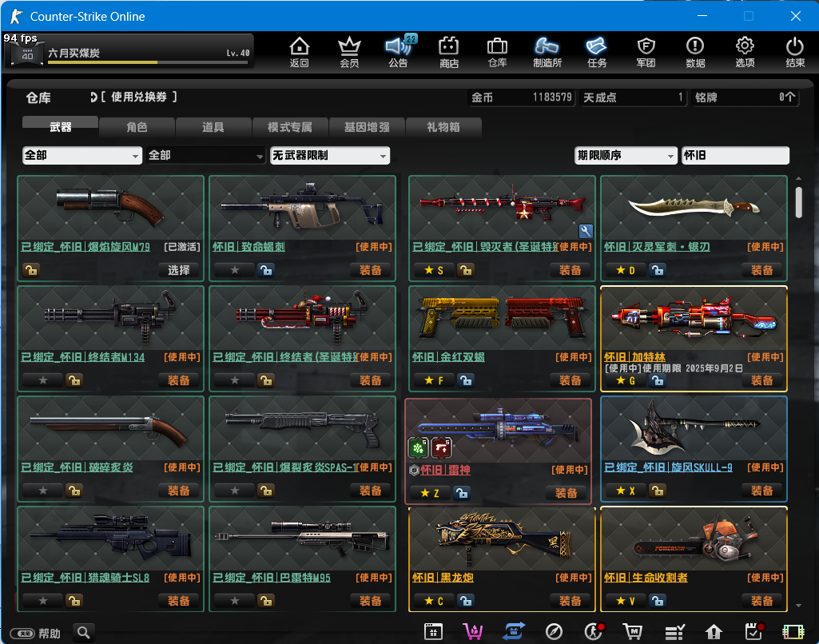Toggle star S on 毁灭者 card
The width and height of the screenshot is (819, 644).
(434, 270)
